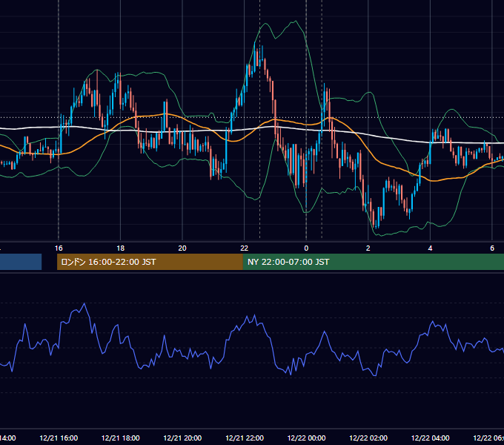504x445 pixels.
Task: Click the 12/22 00:00 date label
Action: (306, 438)
